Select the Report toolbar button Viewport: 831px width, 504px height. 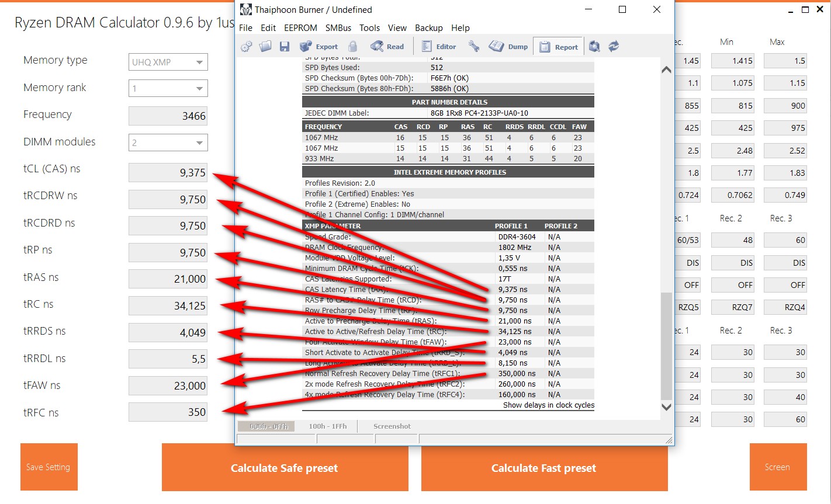559,47
